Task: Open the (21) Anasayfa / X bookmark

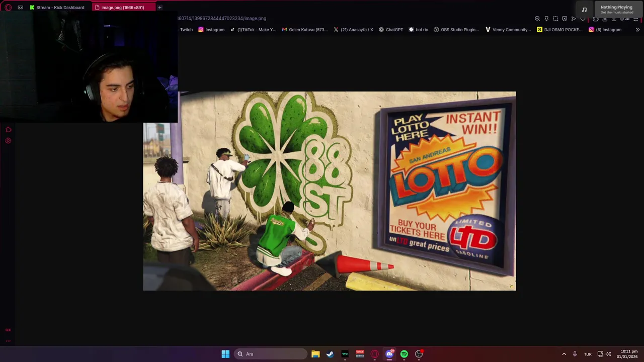Action: click(x=353, y=30)
